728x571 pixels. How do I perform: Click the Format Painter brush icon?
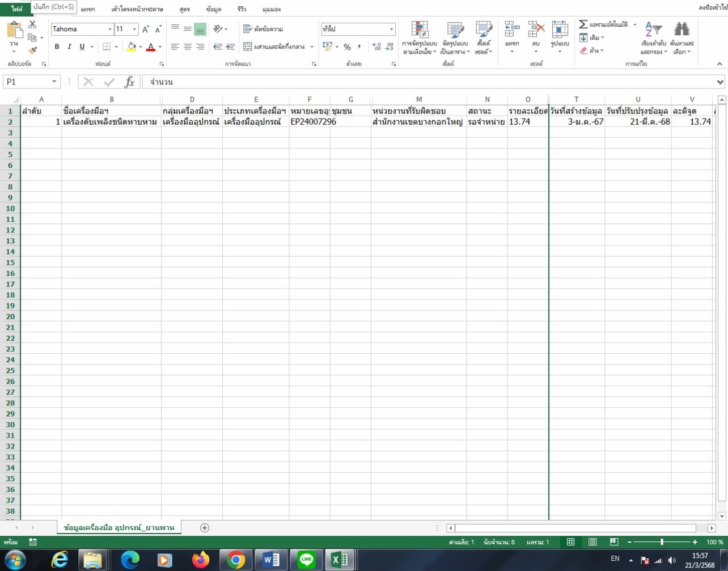pyautogui.click(x=32, y=50)
